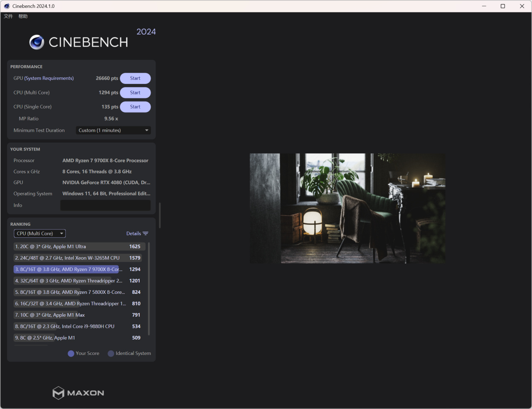Click the 26660 pts GPU score
The width and height of the screenshot is (532, 409).
[107, 78]
